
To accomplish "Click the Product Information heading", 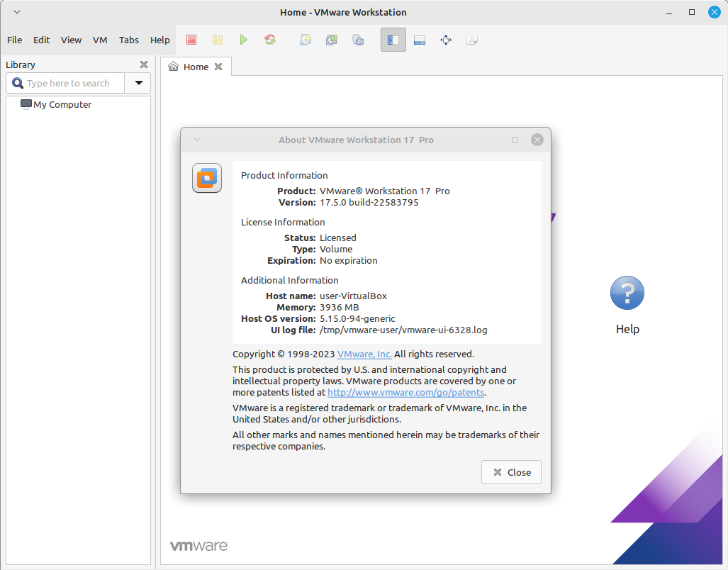I will [284, 175].
